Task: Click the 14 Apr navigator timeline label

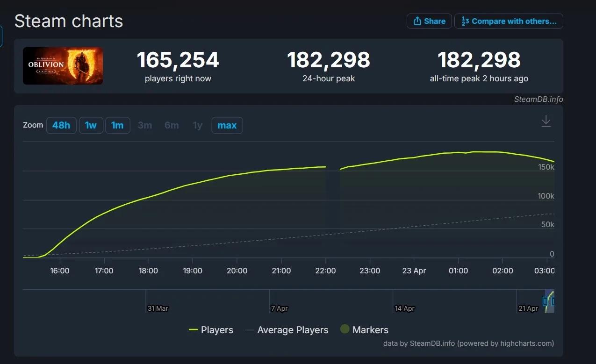Action: point(405,308)
